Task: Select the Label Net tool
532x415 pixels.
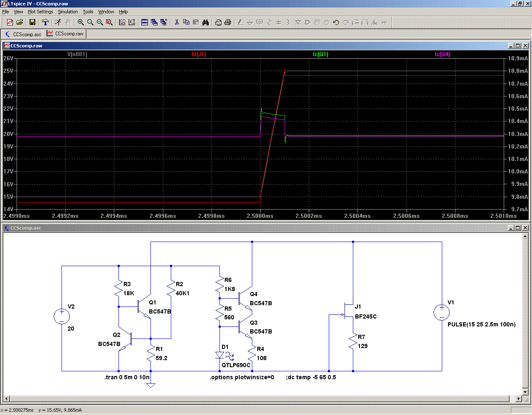Action: (260, 22)
